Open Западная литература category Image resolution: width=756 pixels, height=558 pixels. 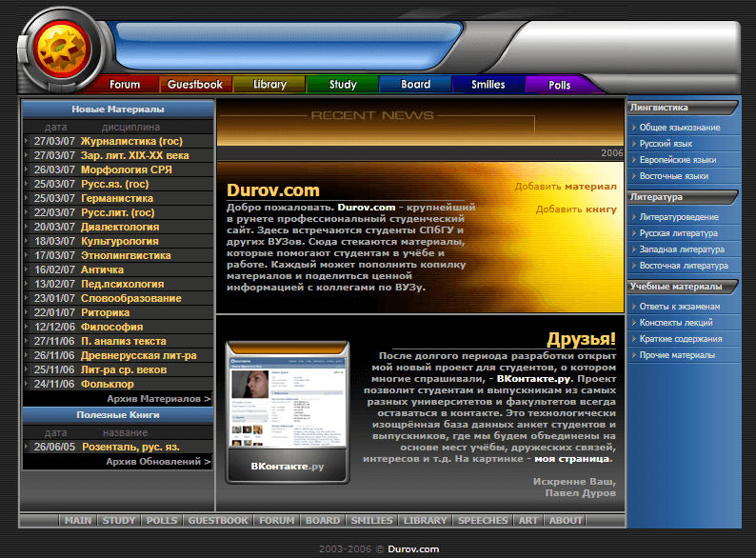click(x=683, y=249)
